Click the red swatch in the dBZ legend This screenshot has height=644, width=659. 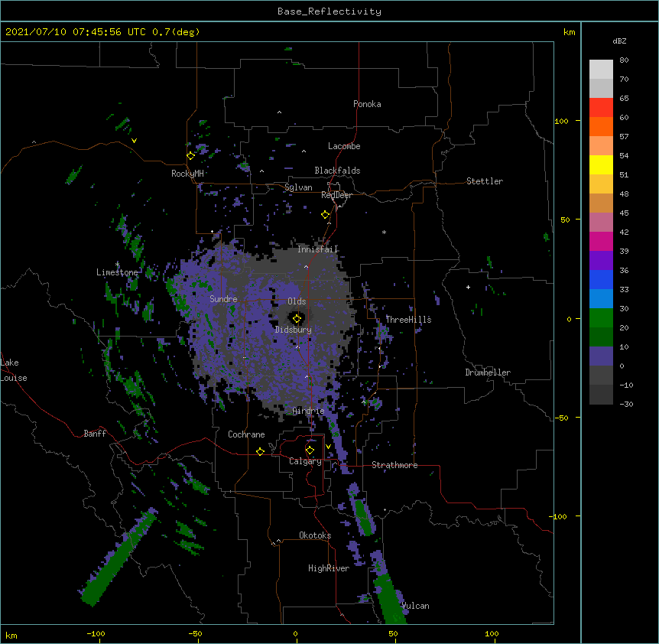coord(601,108)
